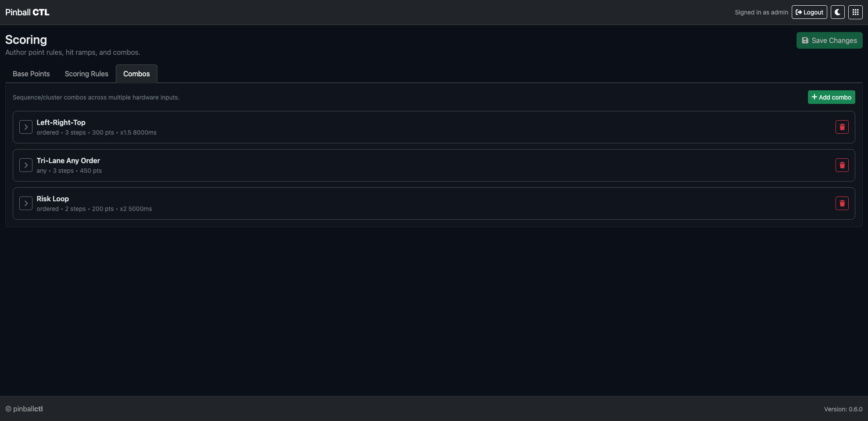Delete the Tri-Lane Any Order combo

[x=842, y=165]
